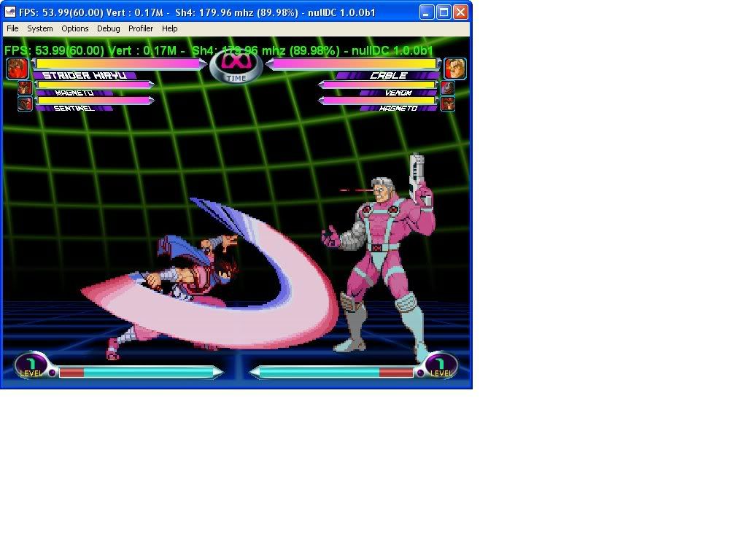The height and width of the screenshot is (560, 747).
Task: Select the Venom assist portrait
Action: click(x=447, y=87)
